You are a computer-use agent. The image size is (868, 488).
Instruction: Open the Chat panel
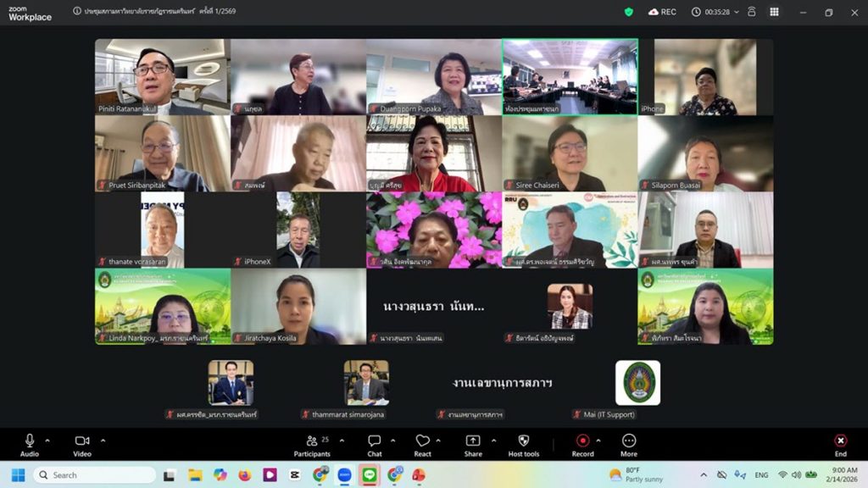tap(374, 443)
